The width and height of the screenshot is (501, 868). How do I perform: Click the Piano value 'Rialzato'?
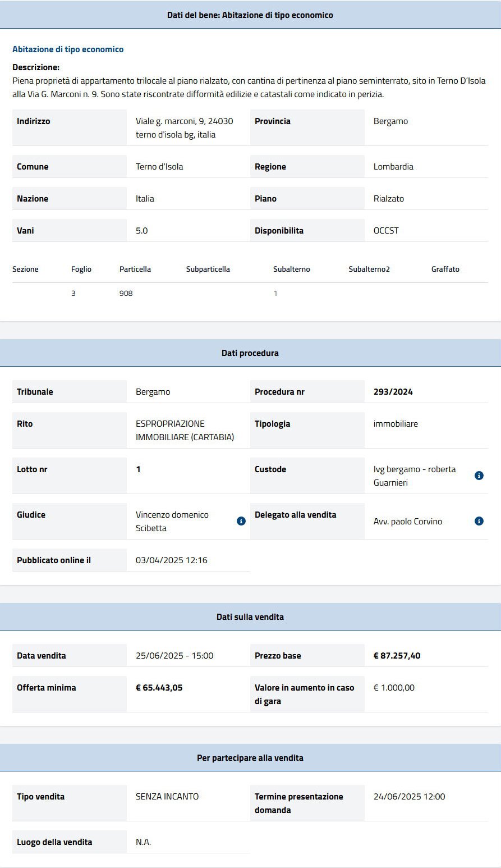[x=389, y=199]
